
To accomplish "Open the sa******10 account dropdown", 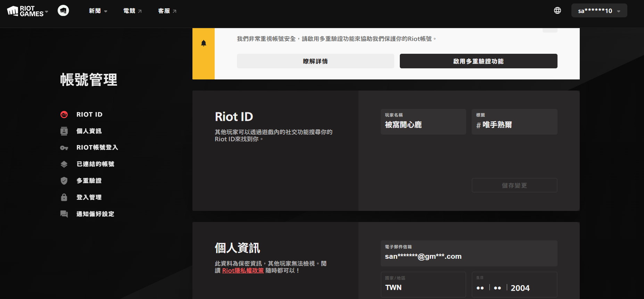I will 599,11.
